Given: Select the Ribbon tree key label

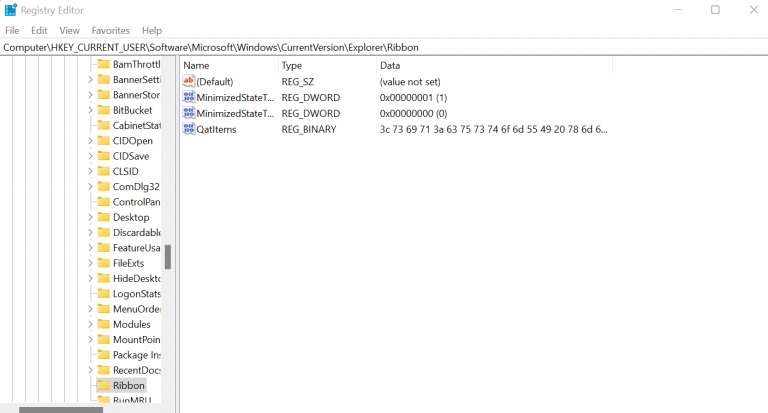Looking at the screenshot, I should 129,386.
